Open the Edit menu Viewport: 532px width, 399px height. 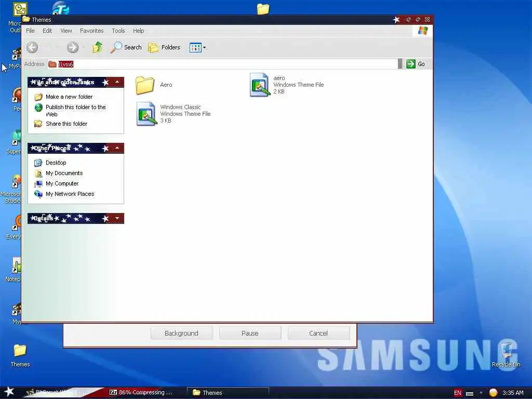point(47,31)
